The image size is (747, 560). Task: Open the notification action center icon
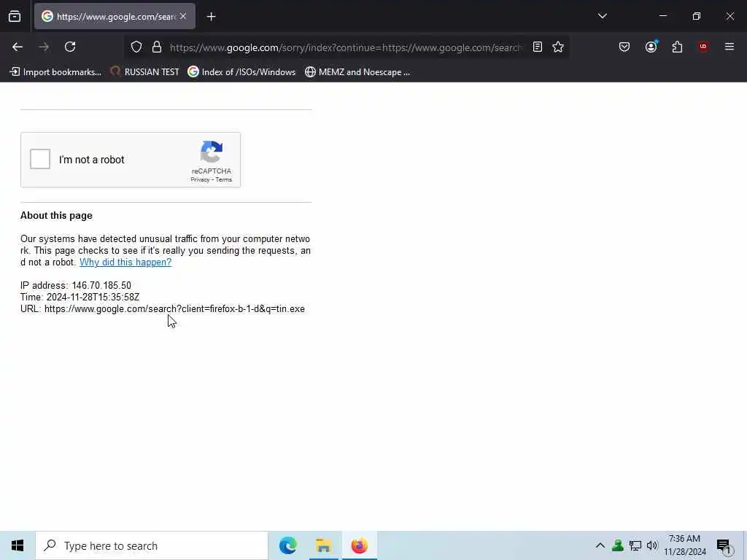724,546
